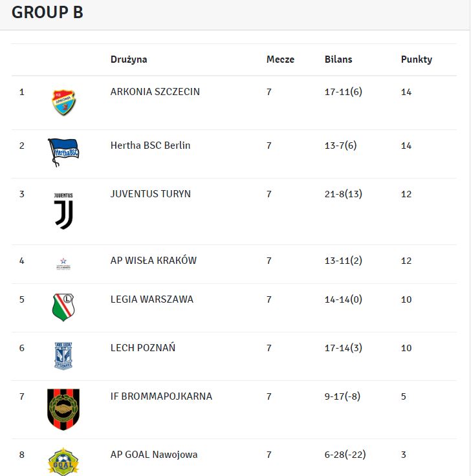The width and height of the screenshot is (471, 476).
Task: Click the Drużyna column header
Action: (x=129, y=59)
